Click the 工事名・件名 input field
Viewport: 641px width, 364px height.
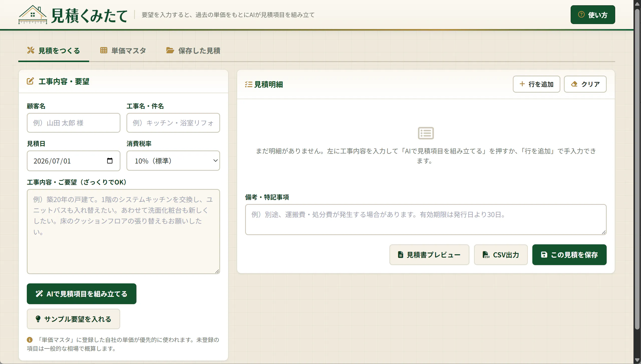coord(173,123)
